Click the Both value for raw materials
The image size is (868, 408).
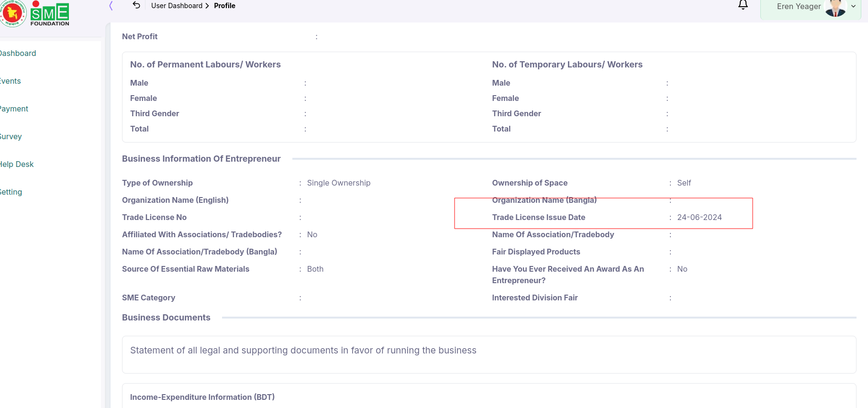315,269
